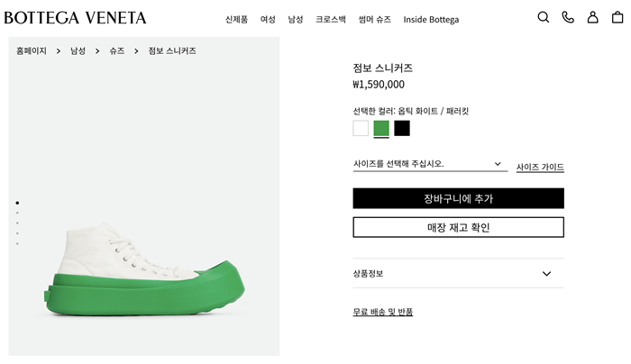Click 장바구니에 추가 button
This screenshot has width=631, height=364.
(x=458, y=198)
